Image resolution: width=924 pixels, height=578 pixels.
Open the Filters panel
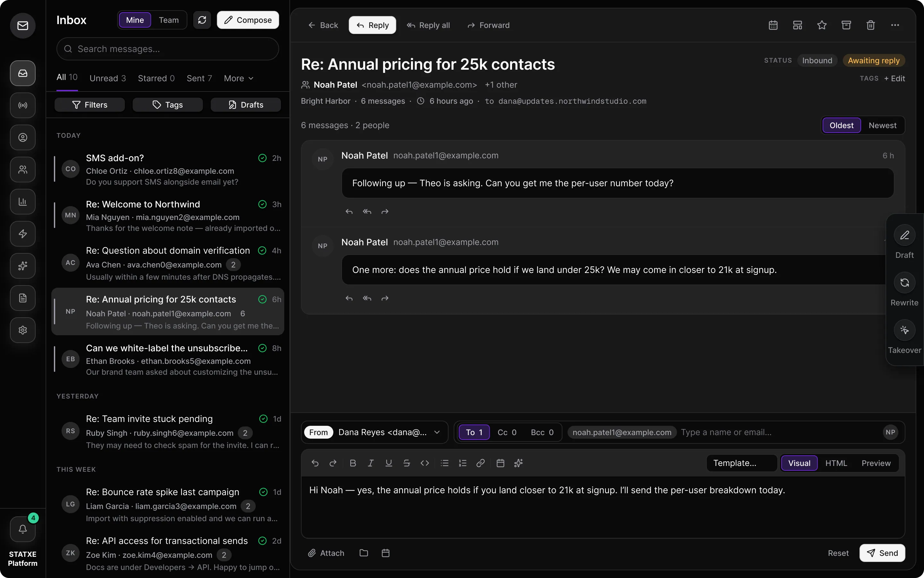click(x=90, y=105)
